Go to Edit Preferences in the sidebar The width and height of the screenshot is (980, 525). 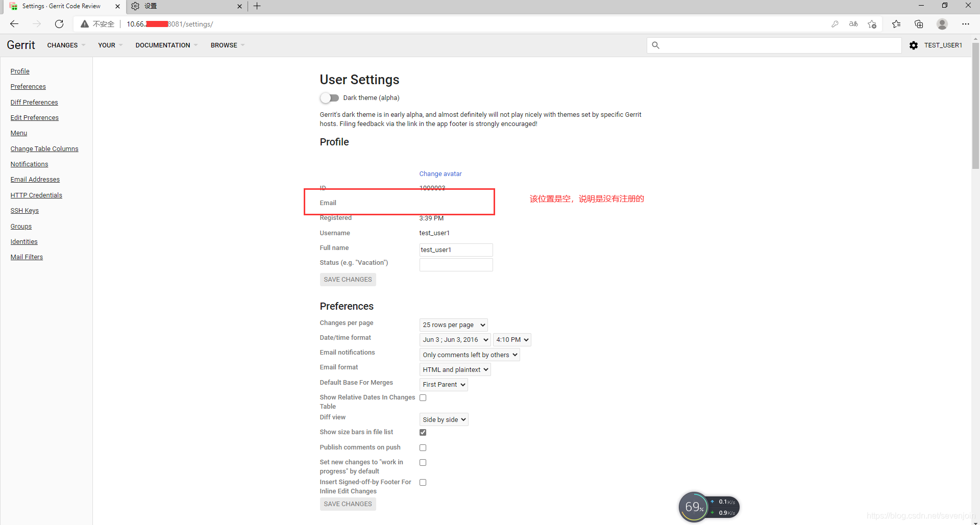(35, 118)
